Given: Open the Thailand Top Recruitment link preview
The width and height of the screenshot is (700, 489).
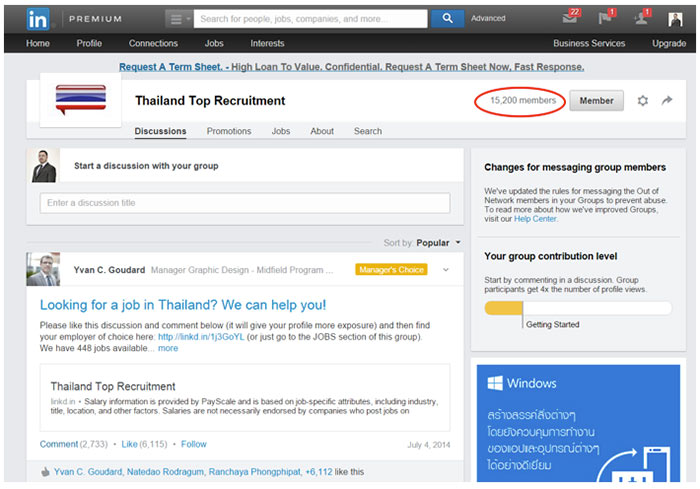Looking at the screenshot, I should point(245,397).
